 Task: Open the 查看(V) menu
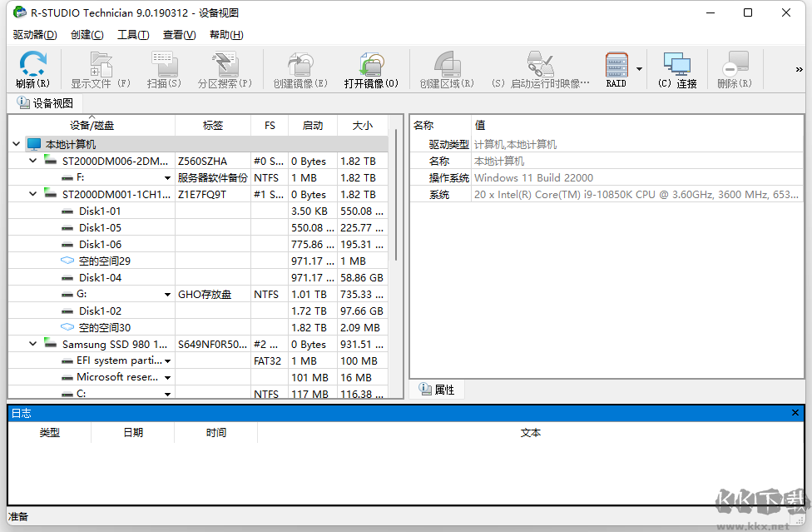[x=179, y=35]
